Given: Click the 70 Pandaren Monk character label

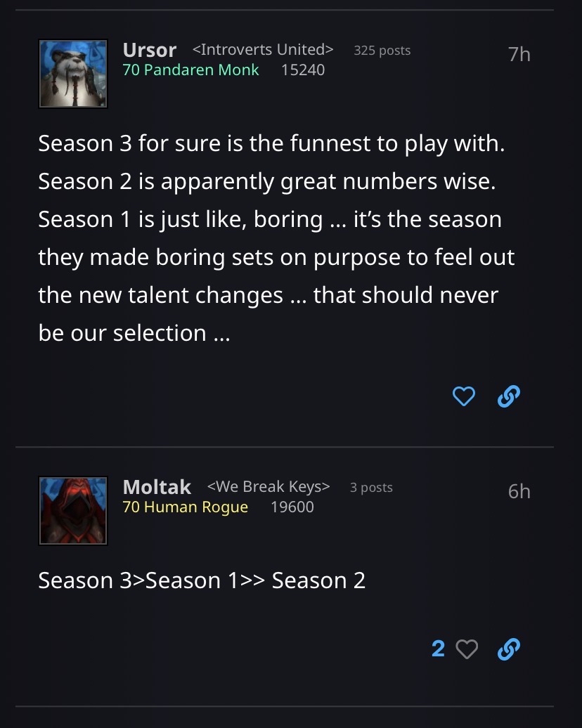Looking at the screenshot, I should 190,70.
